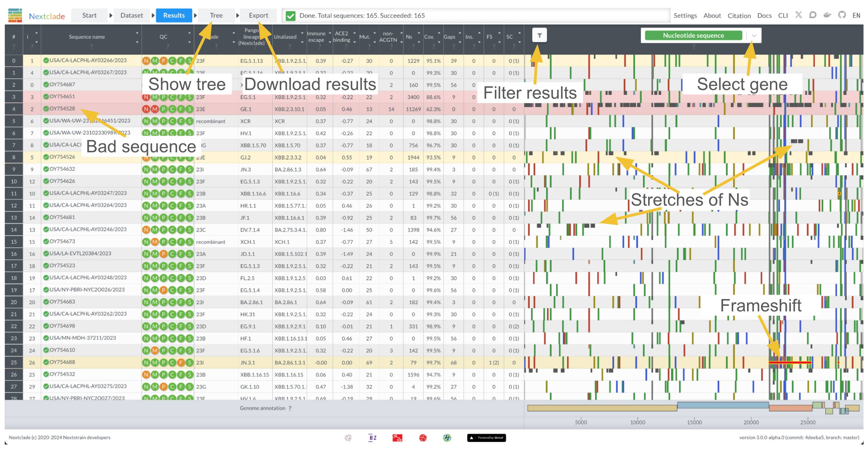Screen dimensions: 868x452
Task: Open the X (Twitter) link icon
Action: (x=799, y=15)
